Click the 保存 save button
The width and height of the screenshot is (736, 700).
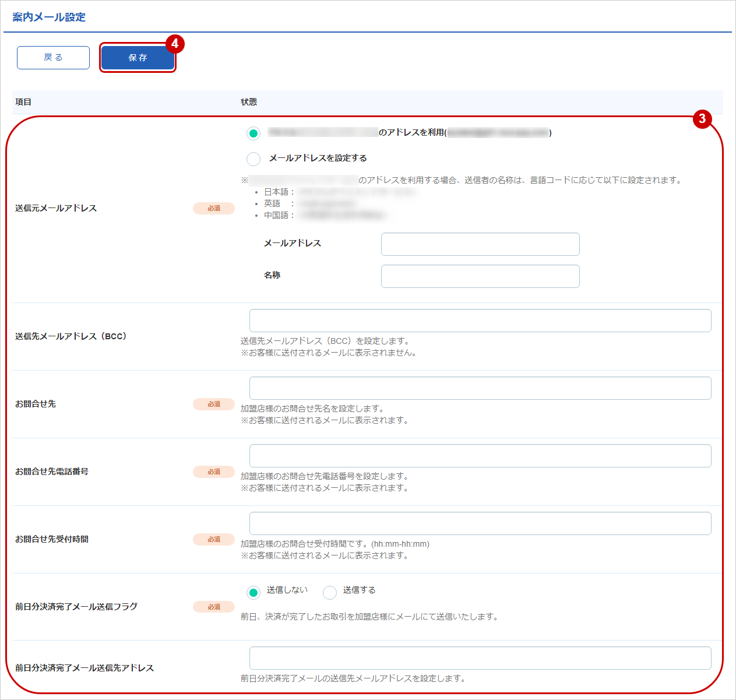click(x=138, y=58)
